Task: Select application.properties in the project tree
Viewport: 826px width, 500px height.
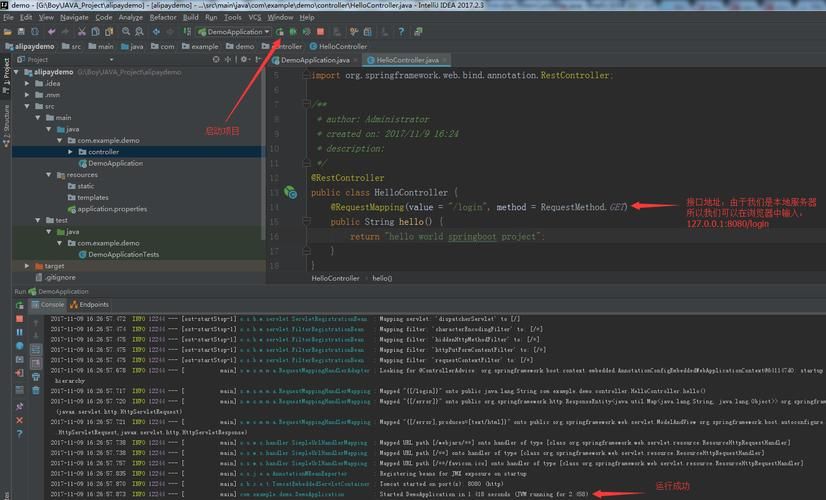Action: 111,209
